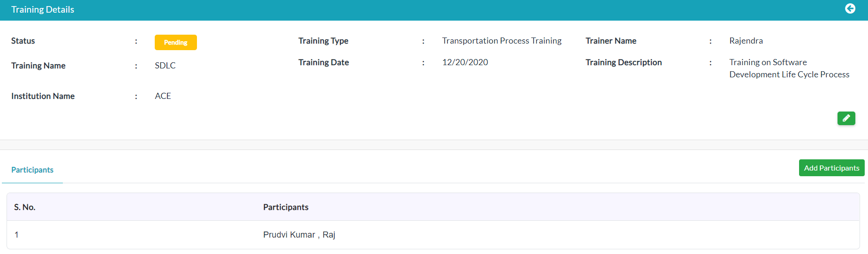Click the Trainer Name label
Viewport: 868px width, 254px height.
click(611, 41)
